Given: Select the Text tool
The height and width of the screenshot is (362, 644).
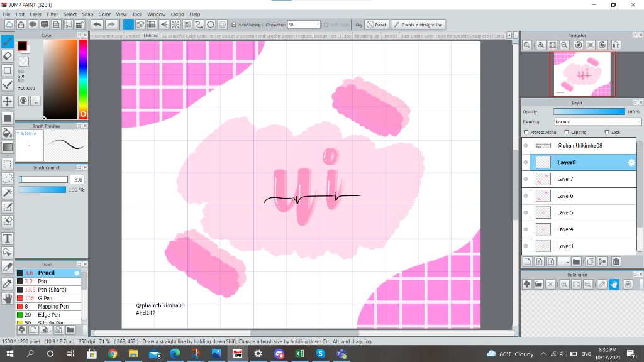Looking at the screenshot, I should click(8, 238).
